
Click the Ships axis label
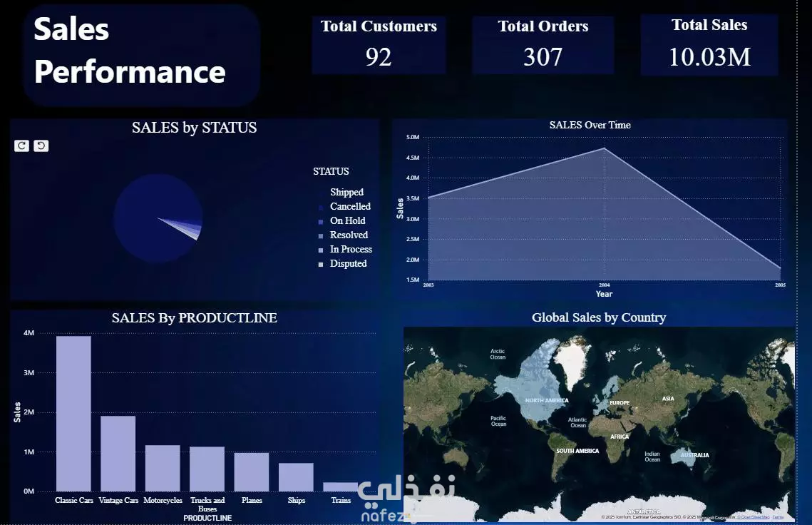(x=297, y=500)
